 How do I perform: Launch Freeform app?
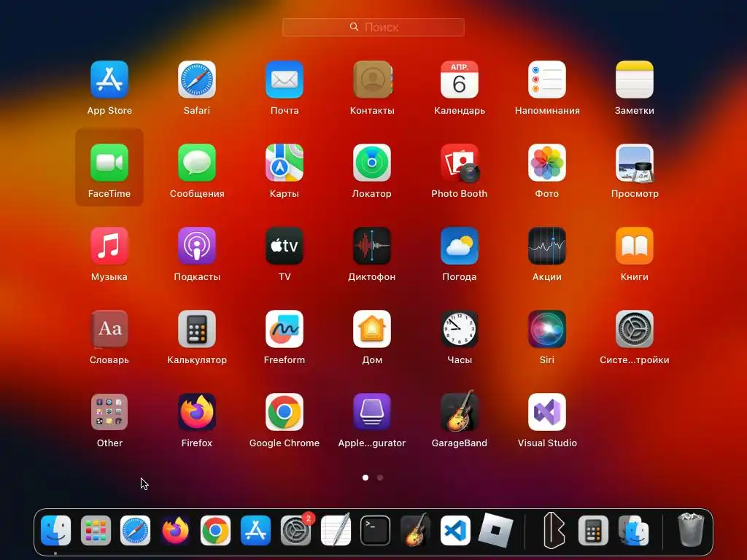(x=285, y=329)
